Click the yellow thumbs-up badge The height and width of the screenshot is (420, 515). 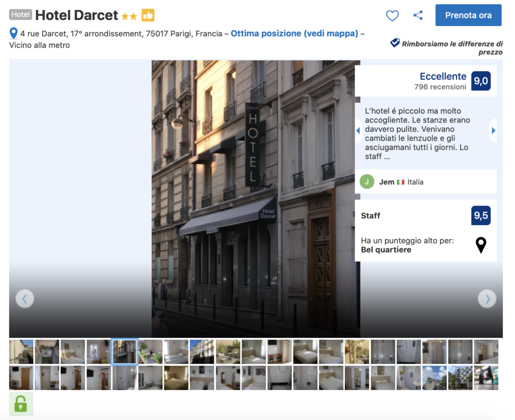(148, 16)
